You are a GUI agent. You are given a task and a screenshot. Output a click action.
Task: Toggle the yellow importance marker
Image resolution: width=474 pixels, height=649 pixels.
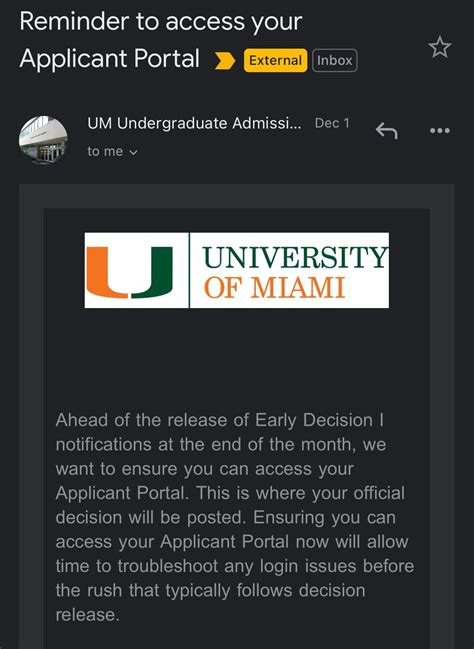[225, 61]
